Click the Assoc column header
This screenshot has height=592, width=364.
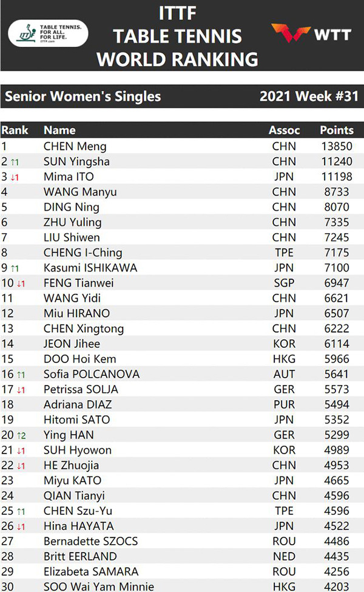[284, 130]
